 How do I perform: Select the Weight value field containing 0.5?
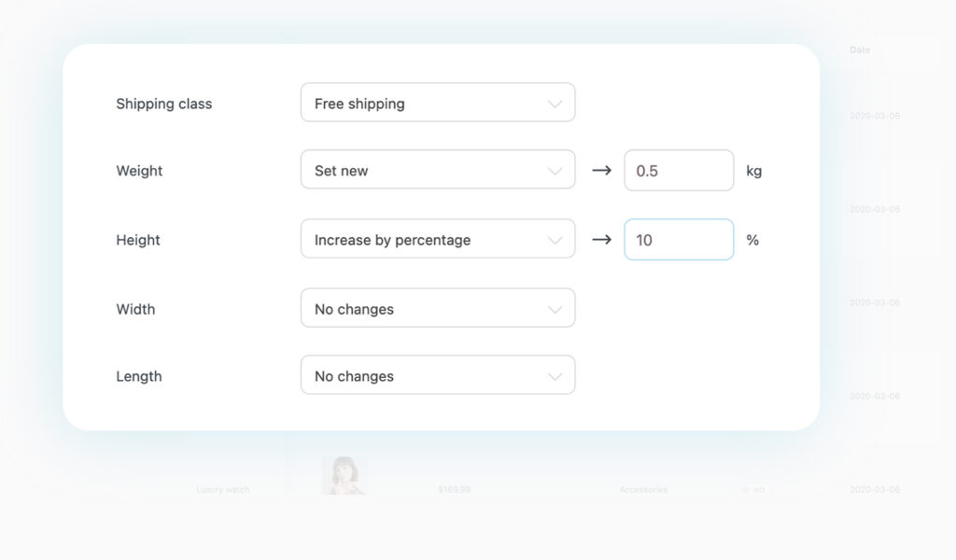click(x=679, y=170)
